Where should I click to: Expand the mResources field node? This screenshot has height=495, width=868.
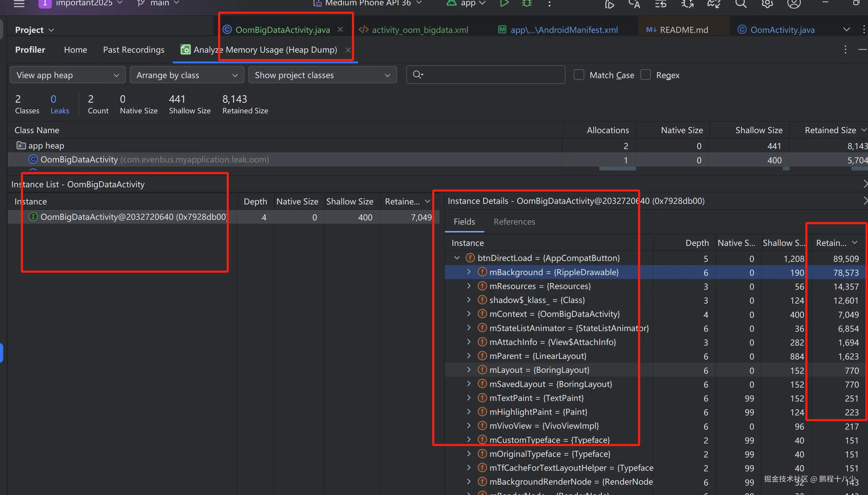(469, 286)
